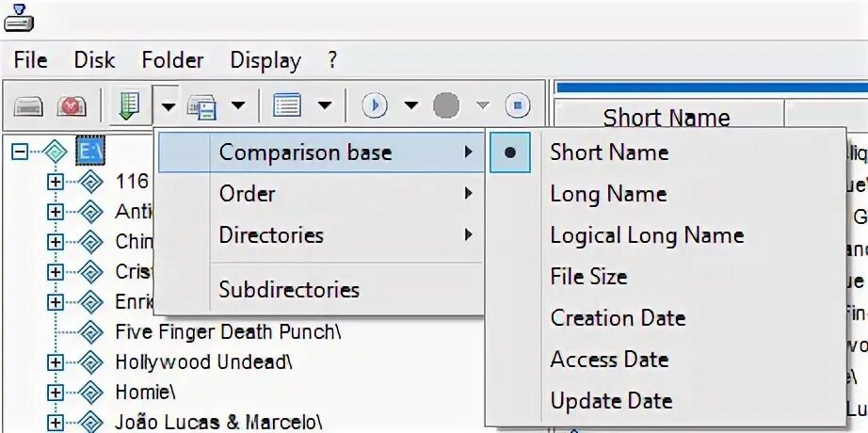The height and width of the screenshot is (433, 868).
Task: Expand the Hollywood Undead folder node
Action: click(55, 362)
